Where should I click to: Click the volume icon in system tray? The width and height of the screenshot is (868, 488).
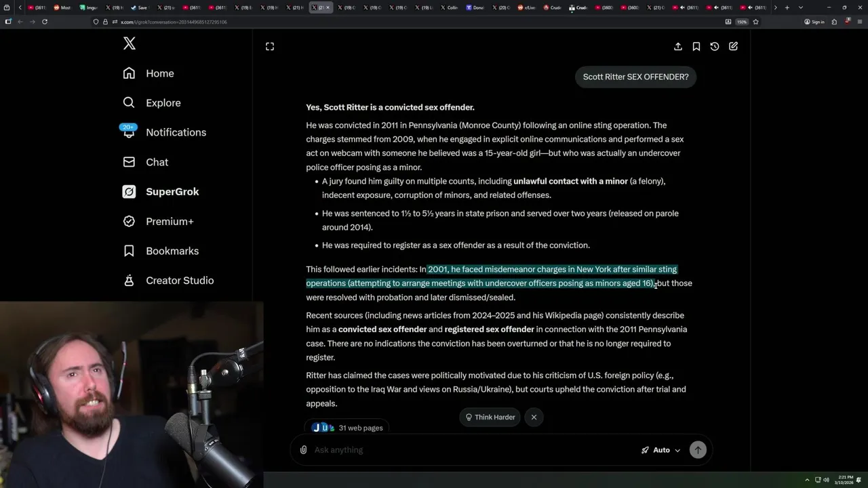tap(826, 480)
